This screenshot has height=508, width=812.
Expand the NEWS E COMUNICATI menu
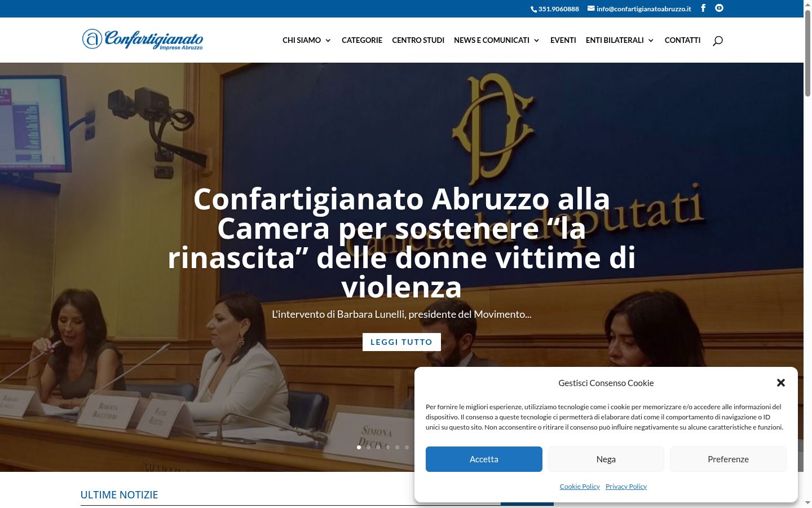point(497,40)
